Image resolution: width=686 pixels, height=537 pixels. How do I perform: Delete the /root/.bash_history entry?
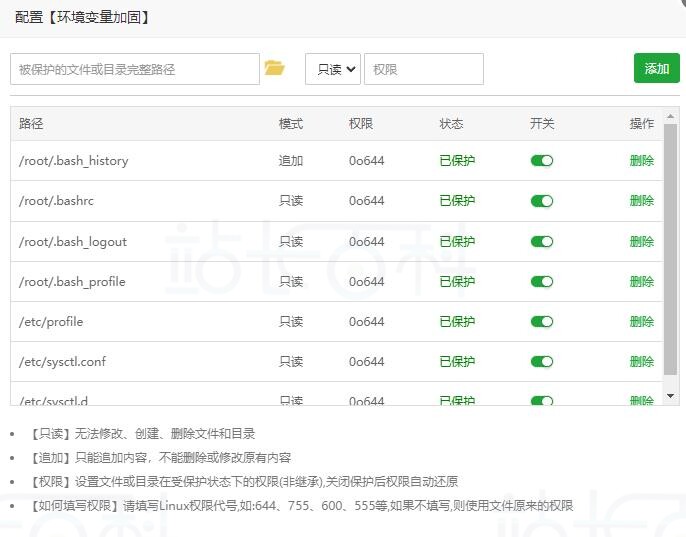(x=641, y=161)
